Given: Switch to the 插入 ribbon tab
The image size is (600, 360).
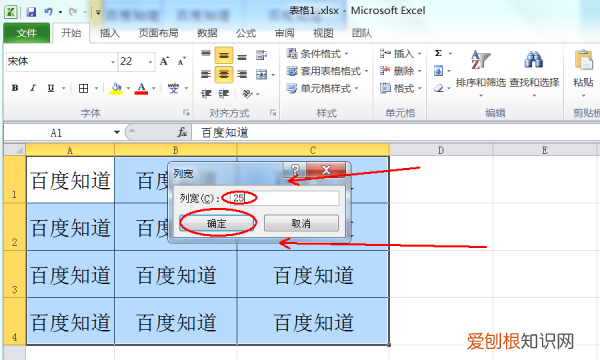Looking at the screenshot, I should tap(110, 33).
